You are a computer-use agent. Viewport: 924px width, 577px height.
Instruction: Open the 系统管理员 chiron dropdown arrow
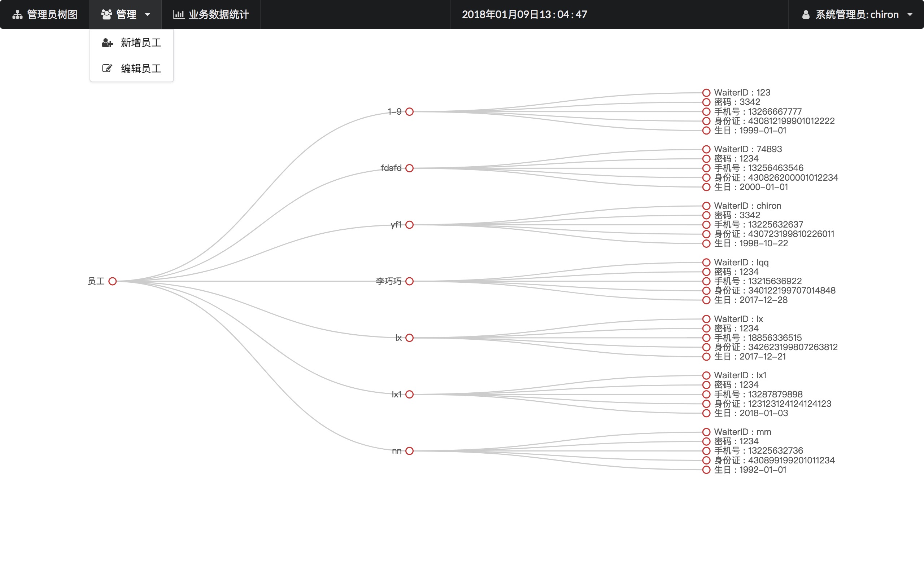click(x=910, y=14)
